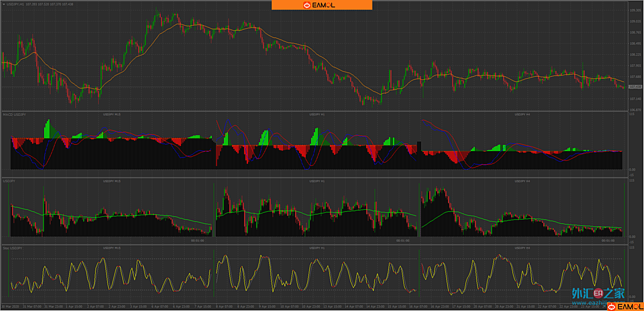Click the USDJPY H4 label in MACD panel

[522, 115]
